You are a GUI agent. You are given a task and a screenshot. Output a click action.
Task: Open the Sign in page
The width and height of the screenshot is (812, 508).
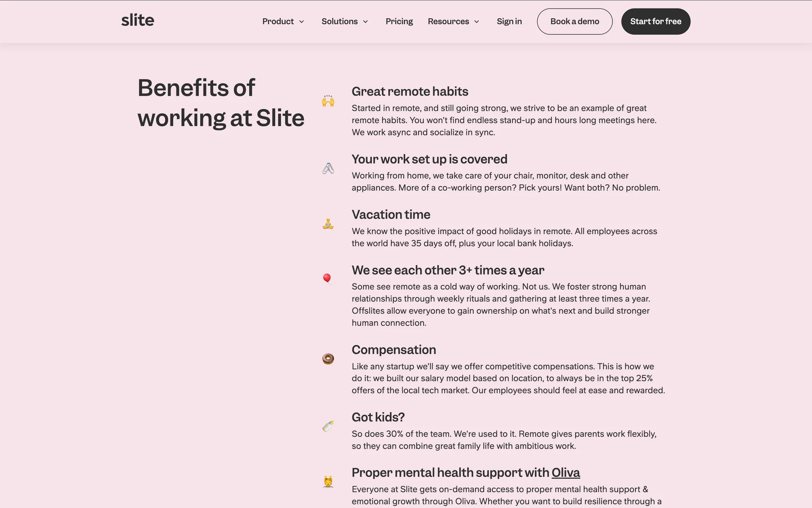pos(509,22)
